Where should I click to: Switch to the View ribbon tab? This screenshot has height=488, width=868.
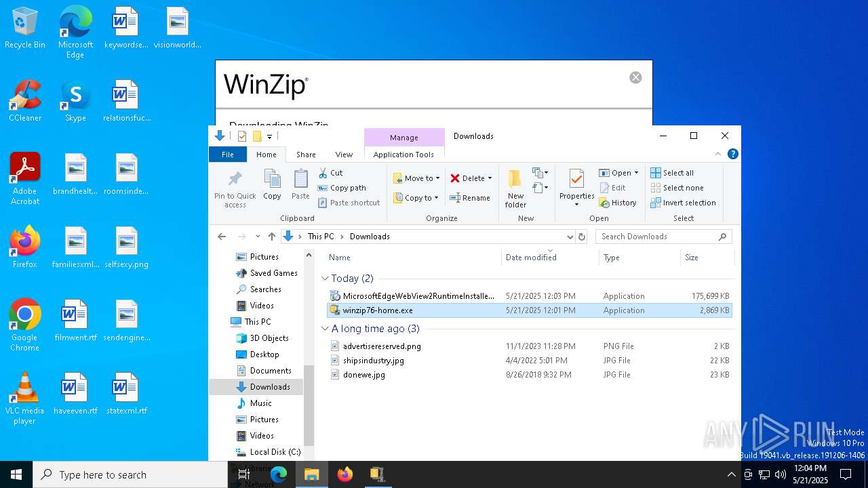click(x=344, y=155)
